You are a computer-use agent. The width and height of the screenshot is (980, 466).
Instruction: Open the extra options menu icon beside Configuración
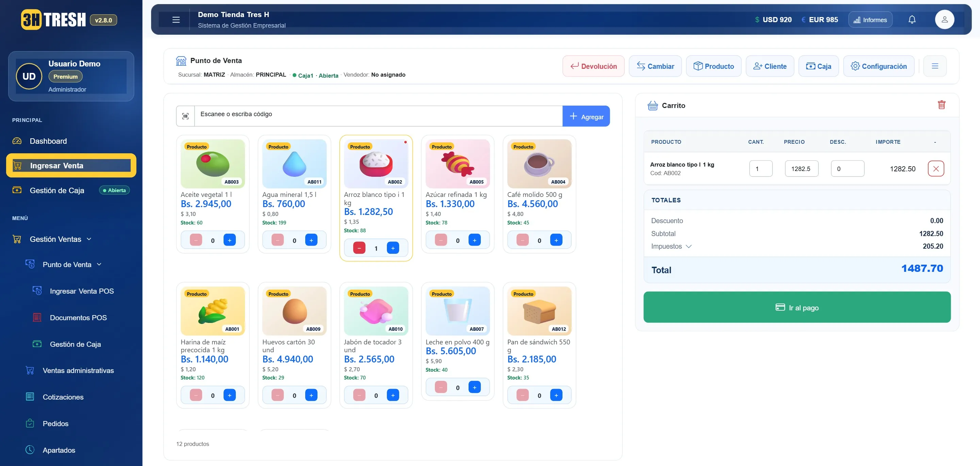coord(934,66)
